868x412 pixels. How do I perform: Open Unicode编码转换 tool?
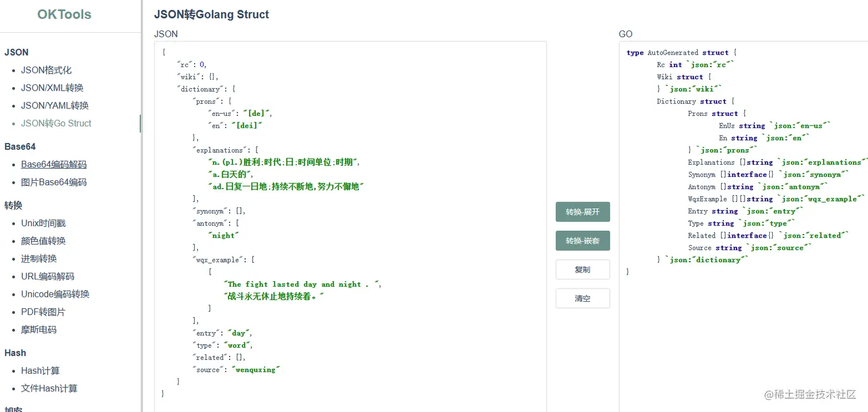click(55, 294)
